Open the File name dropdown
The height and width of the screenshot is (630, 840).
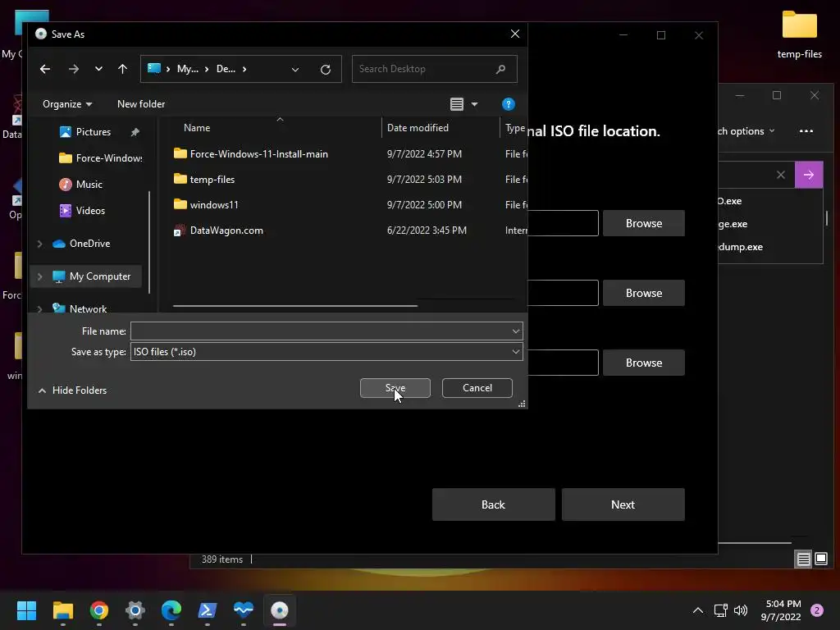(x=516, y=331)
